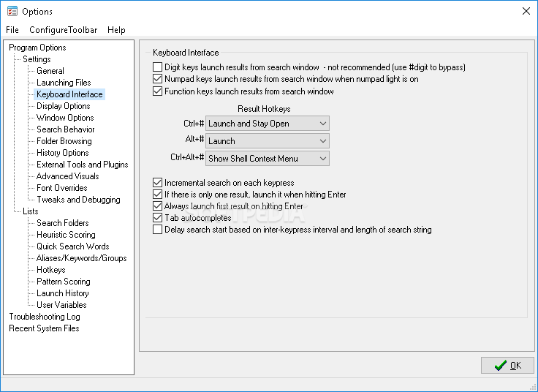This screenshot has height=392, width=538.
Task: Open the Alt+# hotkey dropdown
Action: tap(268, 141)
